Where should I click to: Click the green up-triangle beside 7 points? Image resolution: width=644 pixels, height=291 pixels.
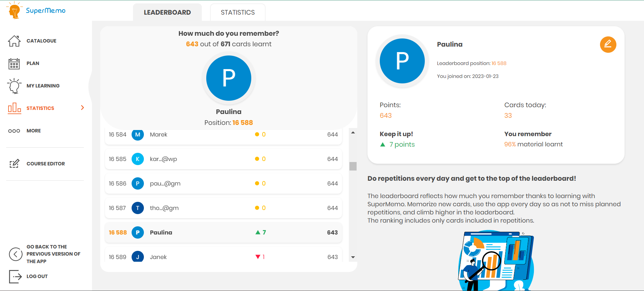click(x=383, y=145)
